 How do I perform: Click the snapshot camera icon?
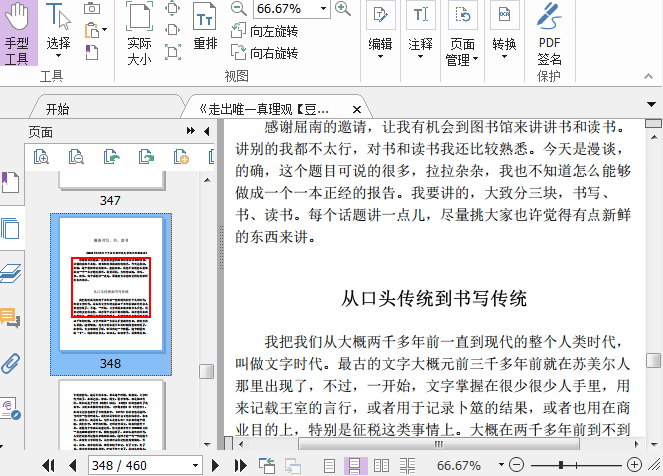(92, 8)
